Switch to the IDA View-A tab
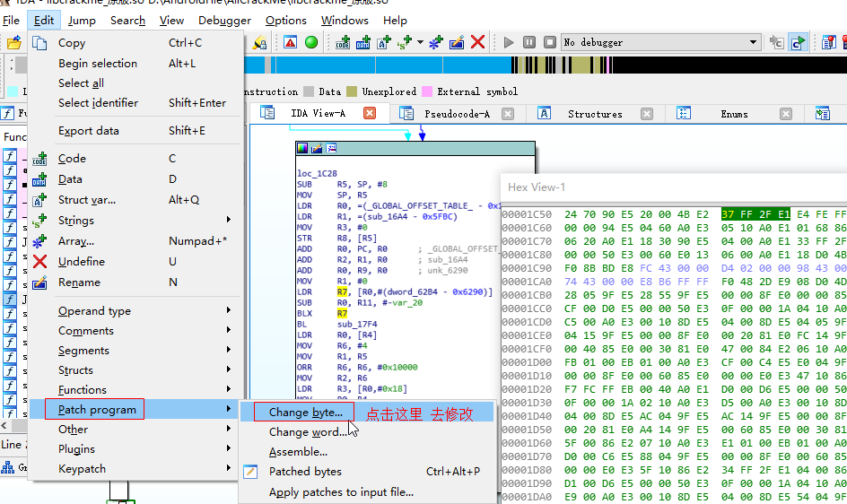The height and width of the screenshot is (504, 847). [x=318, y=113]
